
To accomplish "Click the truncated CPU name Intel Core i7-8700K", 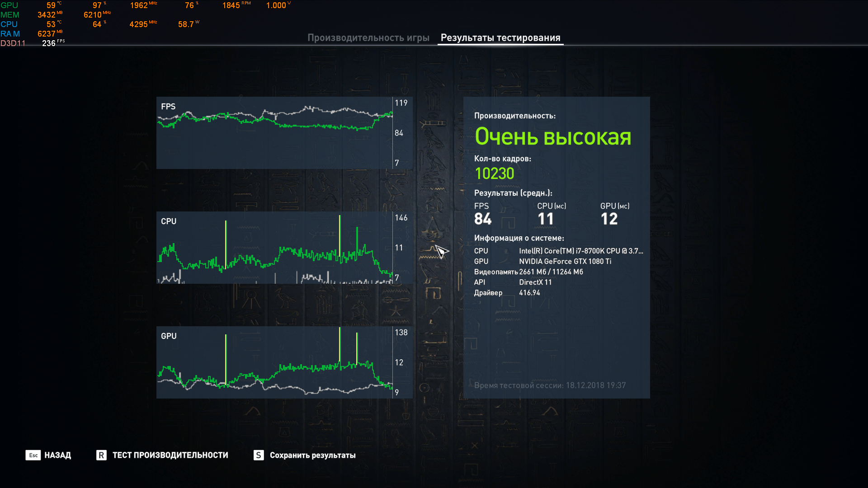I will 580,251.
